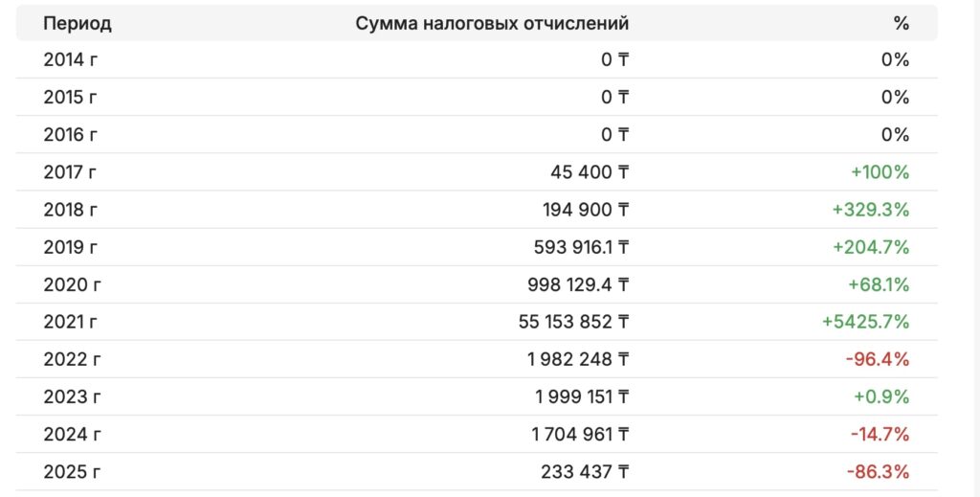Click the -14.7% percentage value
The height and width of the screenshot is (497, 980).
click(x=880, y=435)
